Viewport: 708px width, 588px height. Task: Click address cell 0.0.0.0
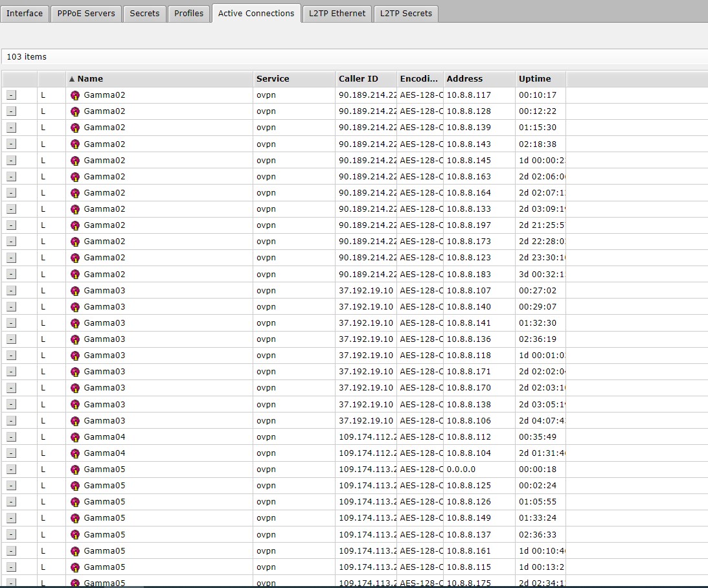coord(461,469)
